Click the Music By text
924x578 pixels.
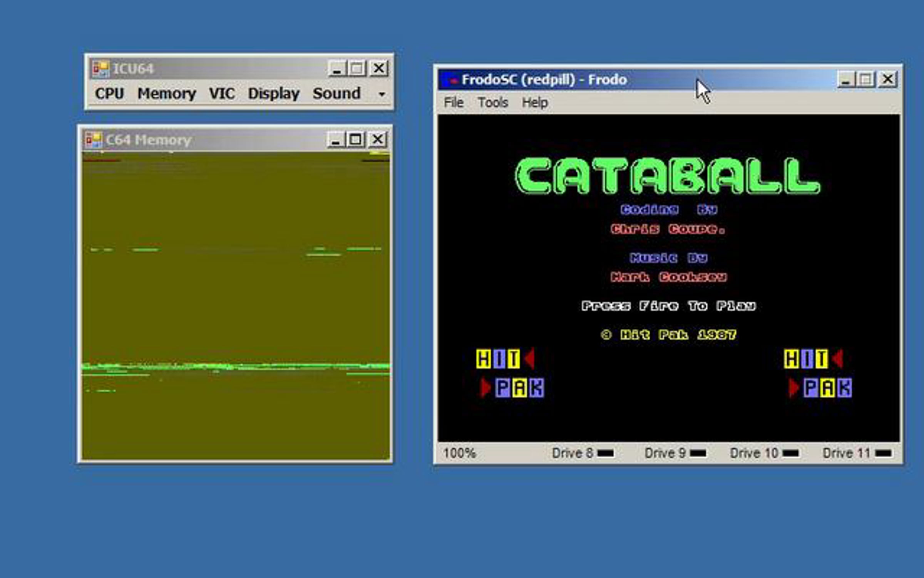[x=669, y=258]
